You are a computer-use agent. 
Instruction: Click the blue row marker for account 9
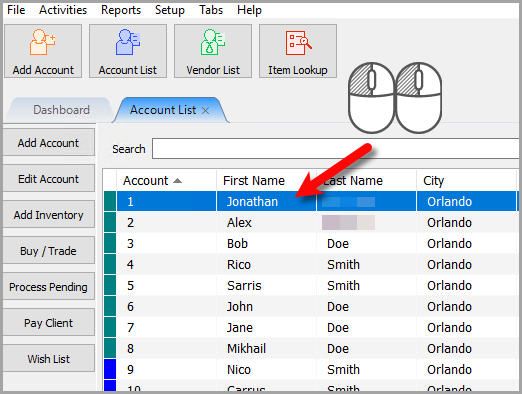110,369
